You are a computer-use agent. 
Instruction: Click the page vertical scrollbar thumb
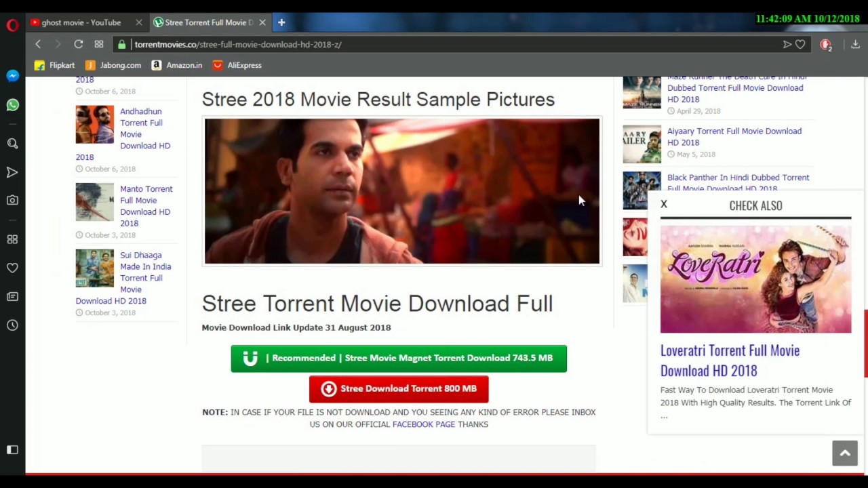pos(865,344)
